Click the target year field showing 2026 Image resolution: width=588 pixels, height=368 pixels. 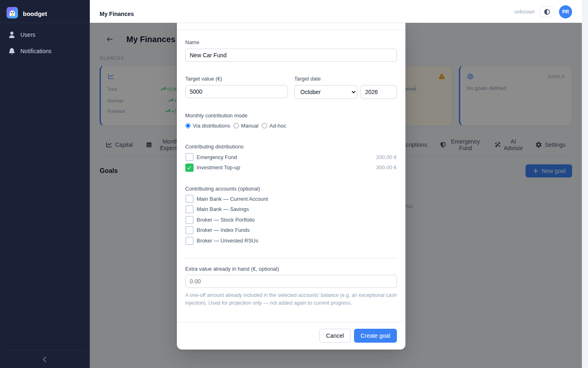point(379,92)
